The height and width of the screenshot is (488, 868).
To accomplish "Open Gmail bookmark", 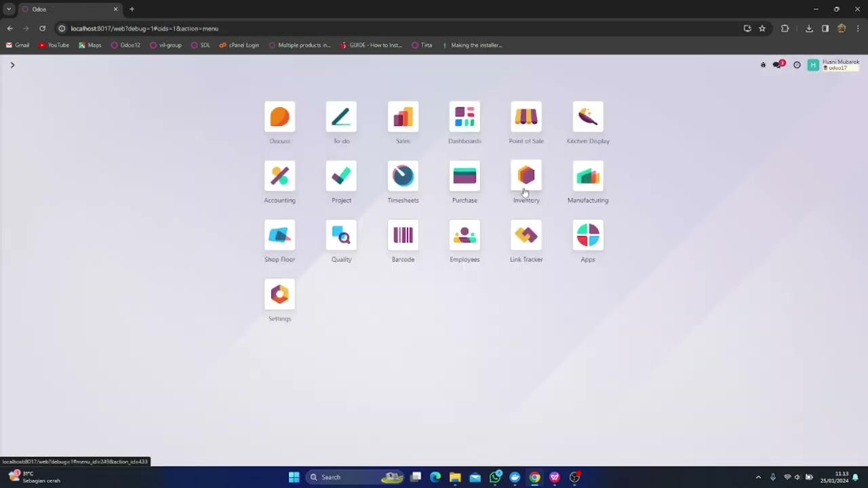I will [x=18, y=45].
